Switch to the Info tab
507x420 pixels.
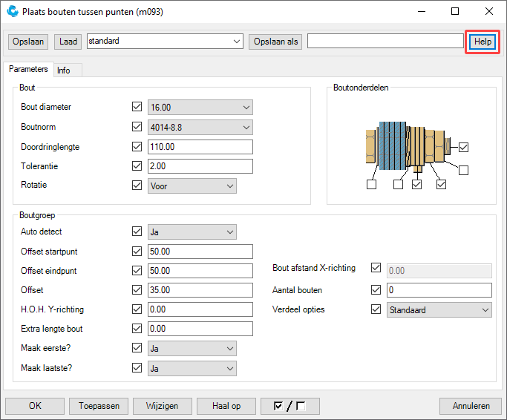(x=64, y=70)
